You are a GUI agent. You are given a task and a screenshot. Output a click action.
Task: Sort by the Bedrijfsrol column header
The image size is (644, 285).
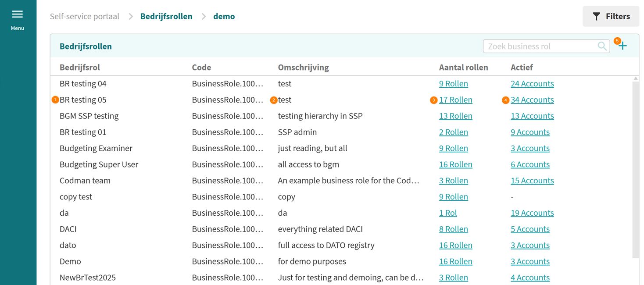pyautogui.click(x=80, y=68)
